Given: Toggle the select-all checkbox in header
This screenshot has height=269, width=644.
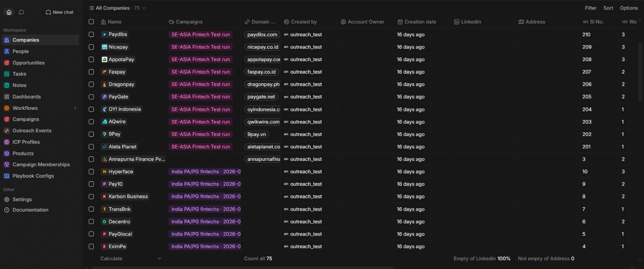Looking at the screenshot, I should point(91,22).
